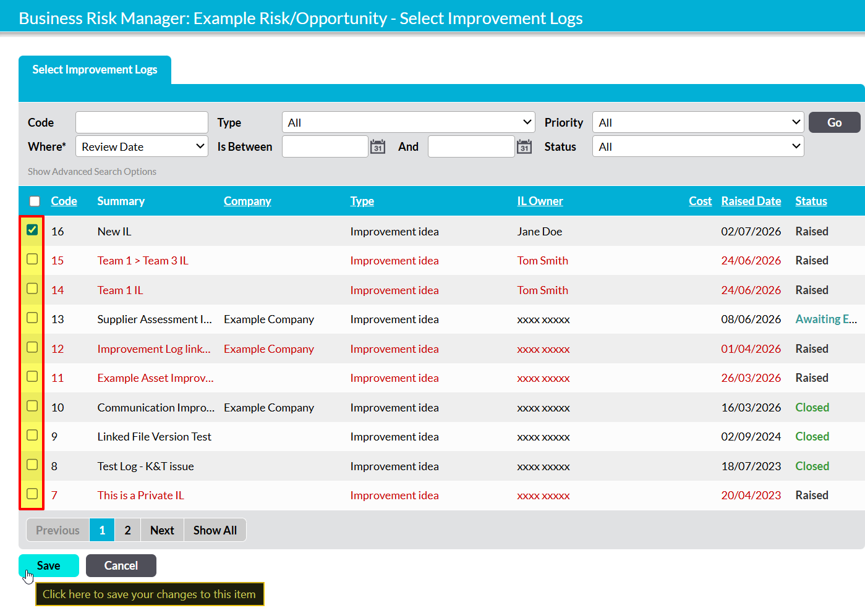This screenshot has height=616, width=865.
Task: Check the box for This is a Private IL
Action: 32,494
